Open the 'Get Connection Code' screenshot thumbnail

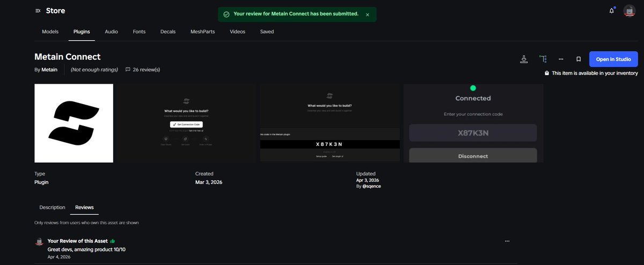pyautogui.click(x=187, y=123)
